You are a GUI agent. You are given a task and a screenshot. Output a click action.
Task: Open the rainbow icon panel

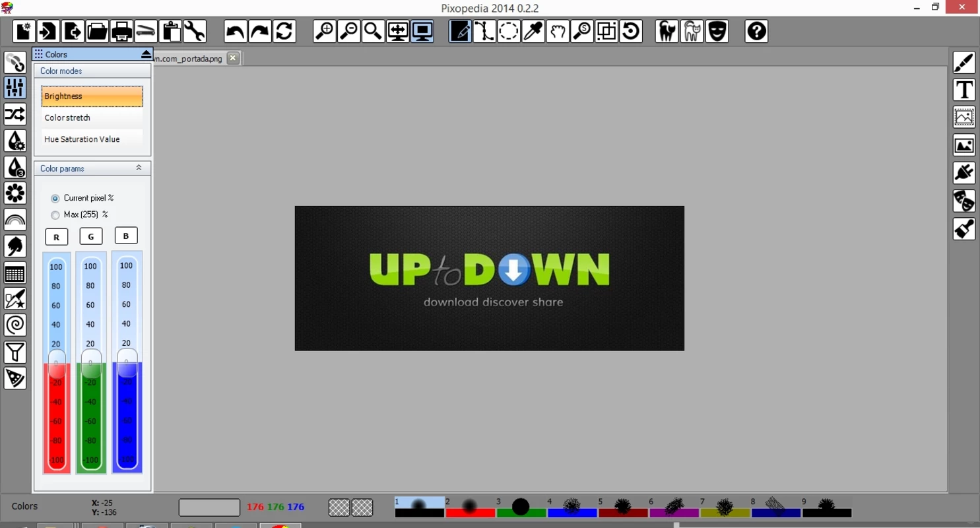tap(15, 220)
